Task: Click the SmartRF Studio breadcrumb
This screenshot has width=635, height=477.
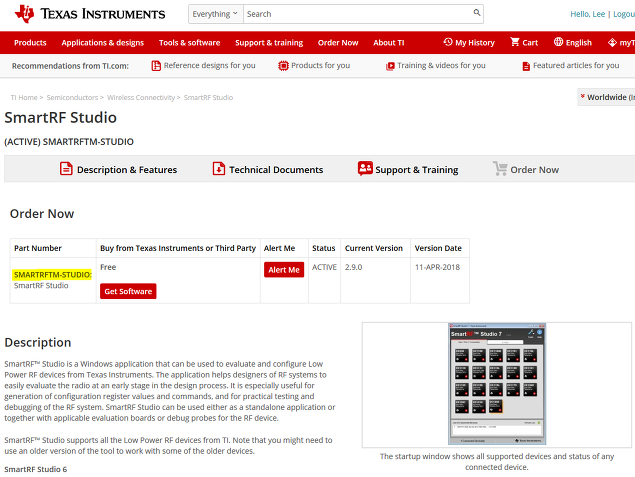Action: pyautogui.click(x=208, y=98)
